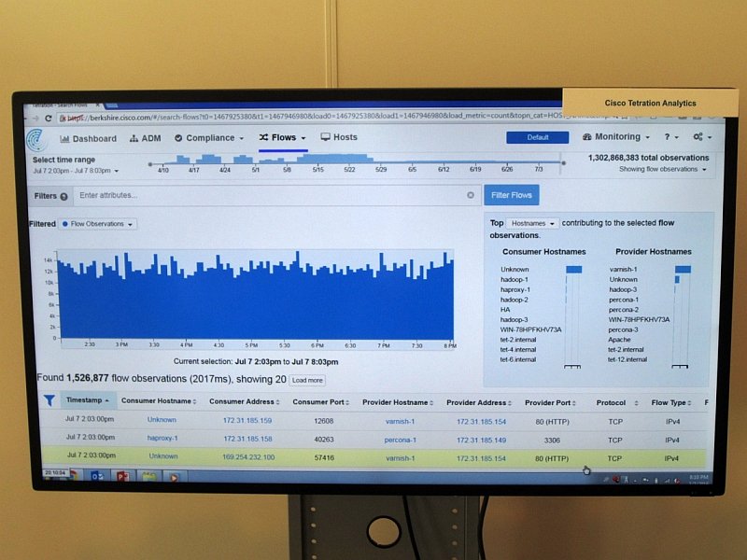Open PowerPoint from the taskbar
Screen dimensions: 747x560
(122, 476)
